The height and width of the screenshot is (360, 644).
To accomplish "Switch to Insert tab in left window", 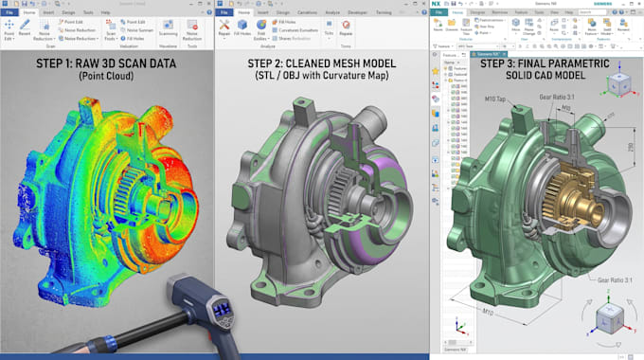I will (x=48, y=12).
